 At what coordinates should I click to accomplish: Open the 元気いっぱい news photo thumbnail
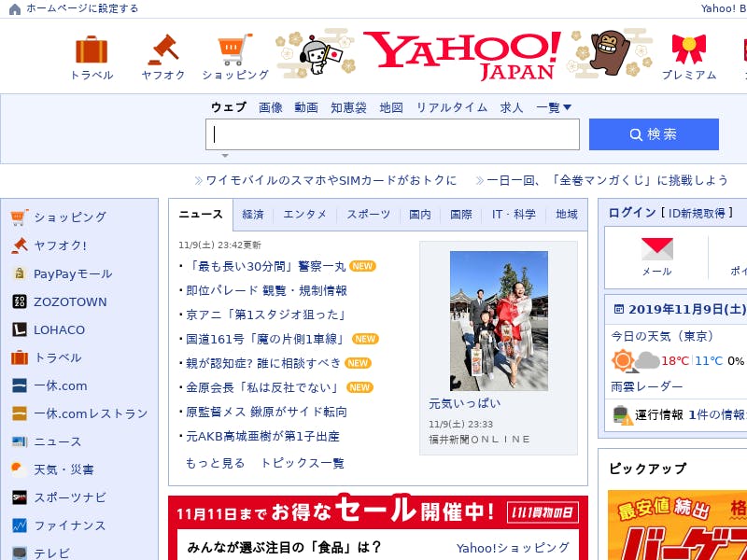(x=499, y=321)
